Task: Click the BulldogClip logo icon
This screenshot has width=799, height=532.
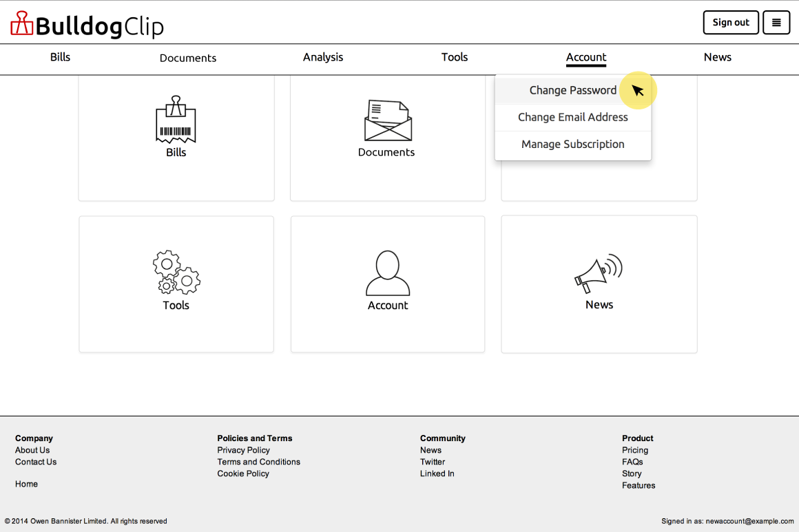Action: tap(22, 23)
